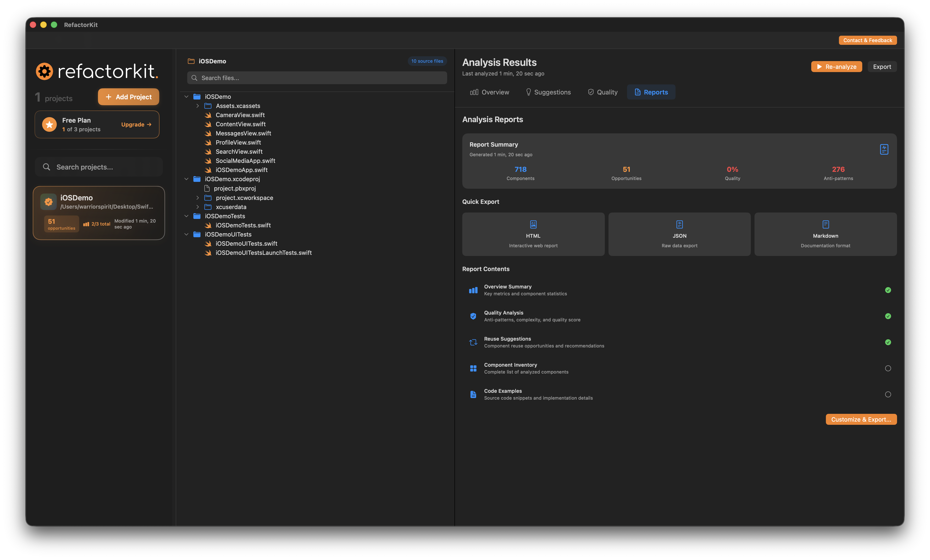This screenshot has width=930, height=560.
Task: Collapse the iOSDemoUITests folder chevron
Action: coord(187,234)
